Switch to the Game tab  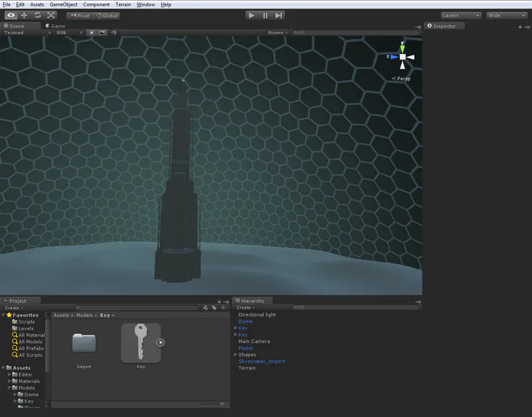55,26
